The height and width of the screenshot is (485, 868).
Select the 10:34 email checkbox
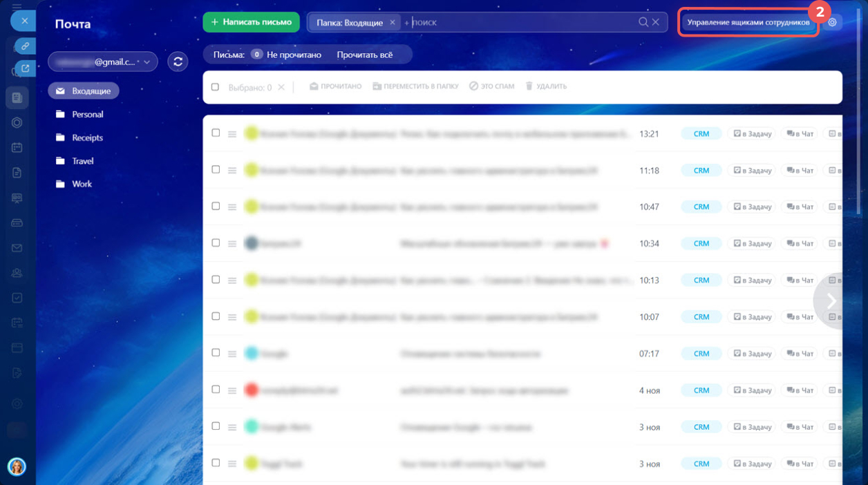(216, 242)
